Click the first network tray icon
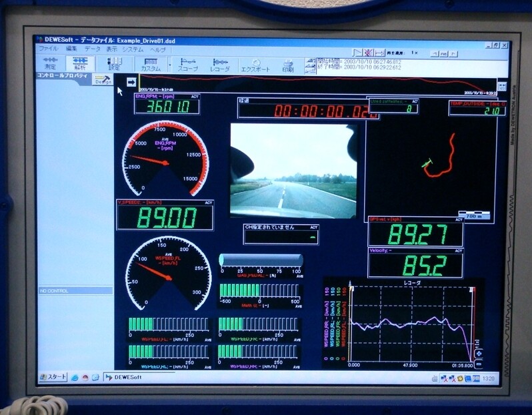This screenshot has height=415, width=532. (444, 378)
